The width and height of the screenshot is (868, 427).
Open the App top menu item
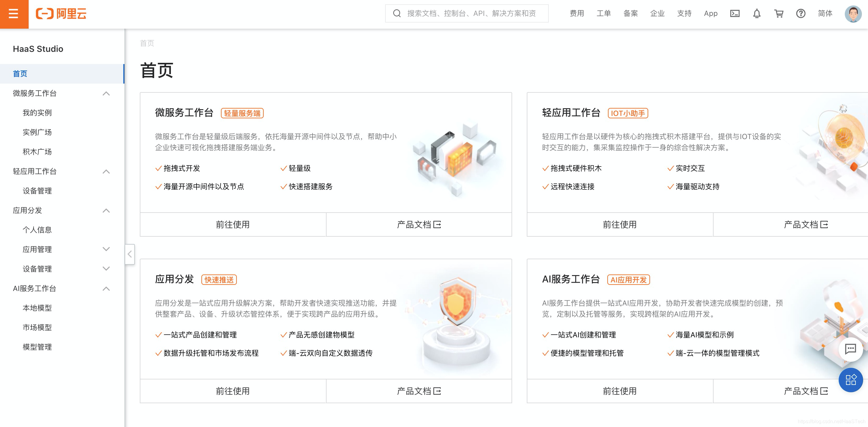[711, 13]
